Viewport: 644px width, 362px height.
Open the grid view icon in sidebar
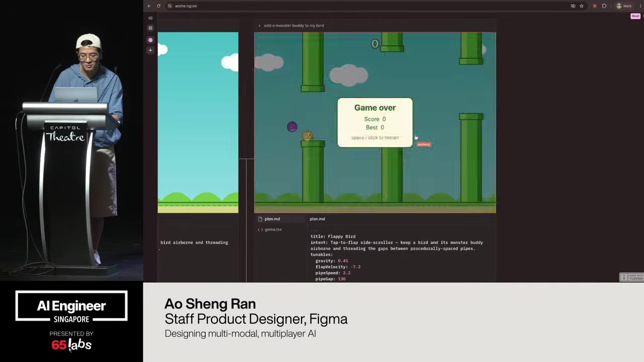pos(150,28)
